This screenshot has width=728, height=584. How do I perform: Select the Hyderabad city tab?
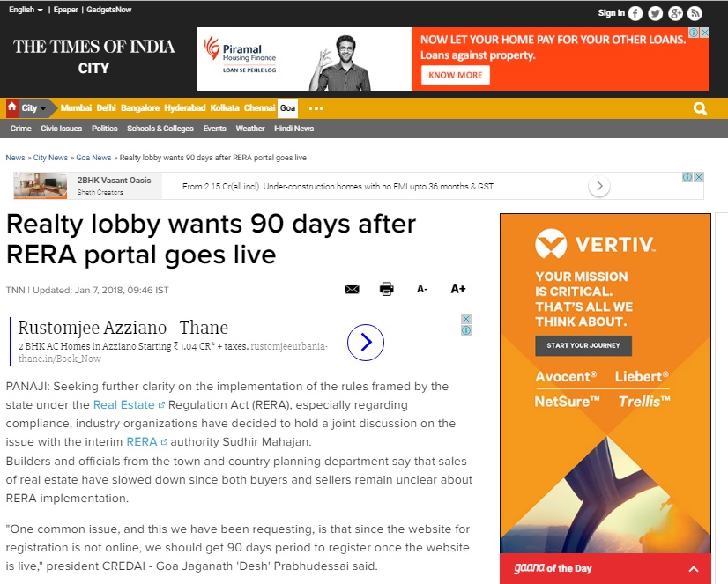tap(185, 108)
